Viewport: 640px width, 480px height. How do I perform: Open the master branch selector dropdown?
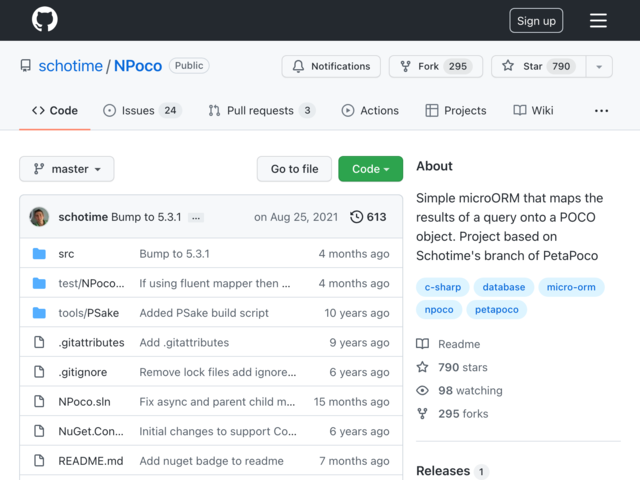click(x=67, y=169)
